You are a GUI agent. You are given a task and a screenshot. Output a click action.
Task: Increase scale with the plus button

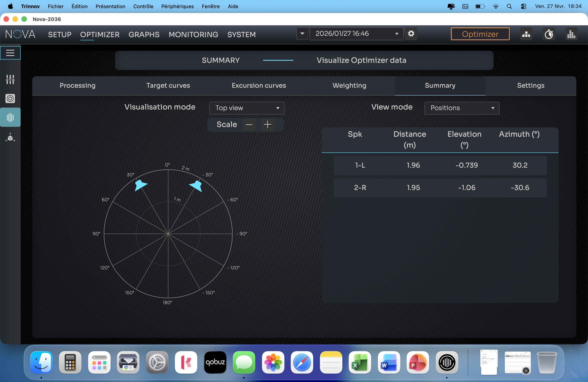point(268,124)
